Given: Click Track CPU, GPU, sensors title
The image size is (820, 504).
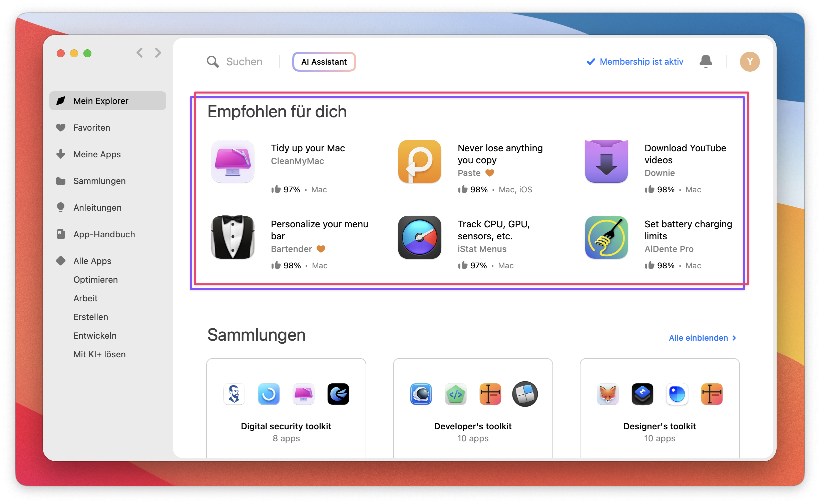Looking at the screenshot, I should coord(494,230).
